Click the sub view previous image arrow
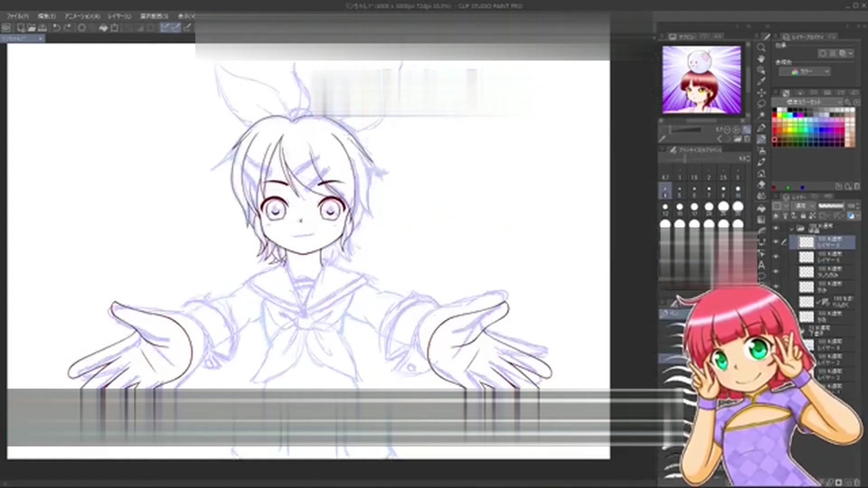 tap(720, 139)
